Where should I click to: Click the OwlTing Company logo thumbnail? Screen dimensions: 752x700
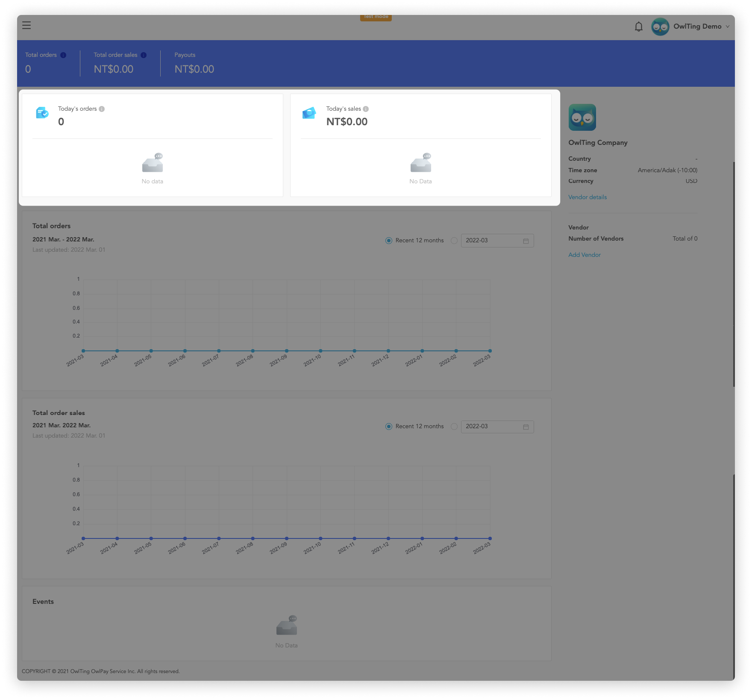[582, 118]
